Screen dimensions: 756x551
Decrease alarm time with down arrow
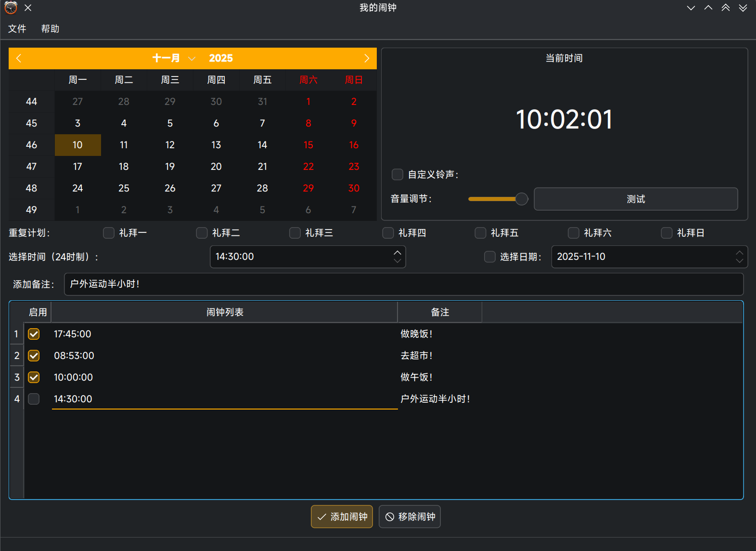(x=397, y=261)
